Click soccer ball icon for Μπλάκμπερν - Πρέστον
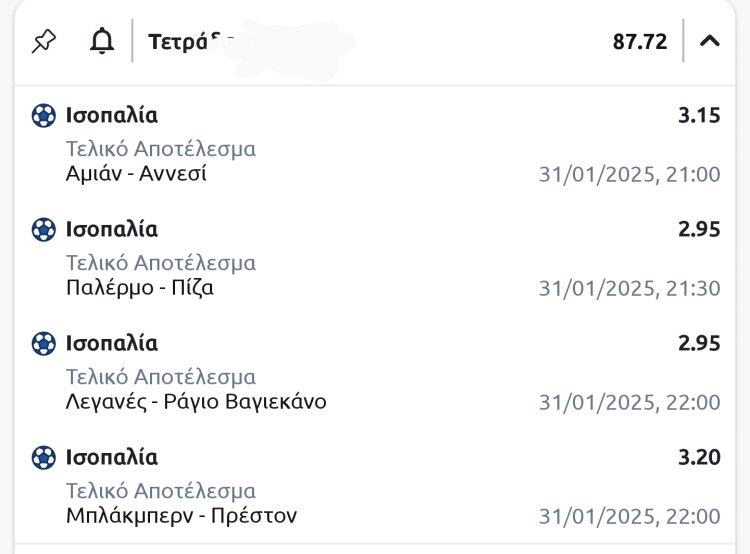The image size is (750, 554). [x=43, y=458]
